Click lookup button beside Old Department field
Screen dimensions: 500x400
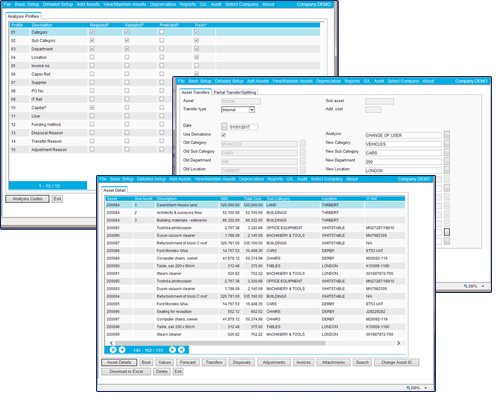303,161
